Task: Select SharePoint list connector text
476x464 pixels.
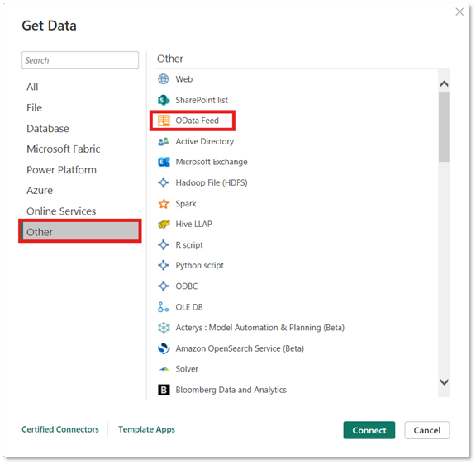Action: point(202,100)
